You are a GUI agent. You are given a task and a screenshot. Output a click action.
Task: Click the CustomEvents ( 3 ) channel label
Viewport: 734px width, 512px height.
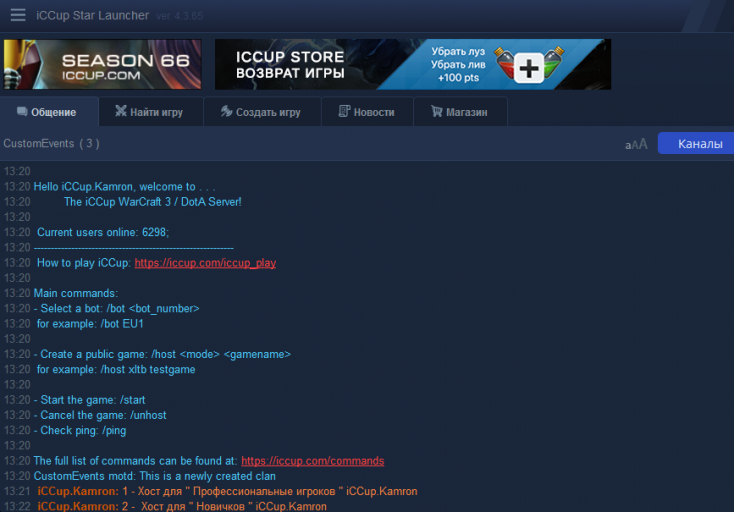pos(51,144)
